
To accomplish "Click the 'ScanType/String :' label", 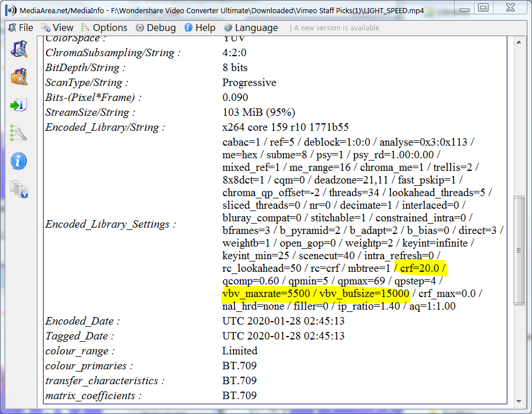I will pyautogui.click(x=87, y=83).
